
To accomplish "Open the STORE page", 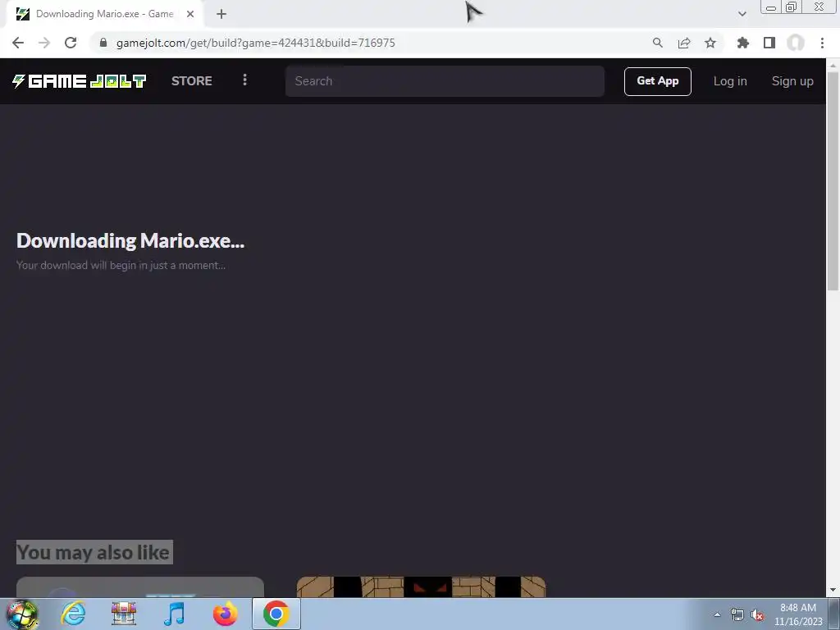I will (192, 81).
